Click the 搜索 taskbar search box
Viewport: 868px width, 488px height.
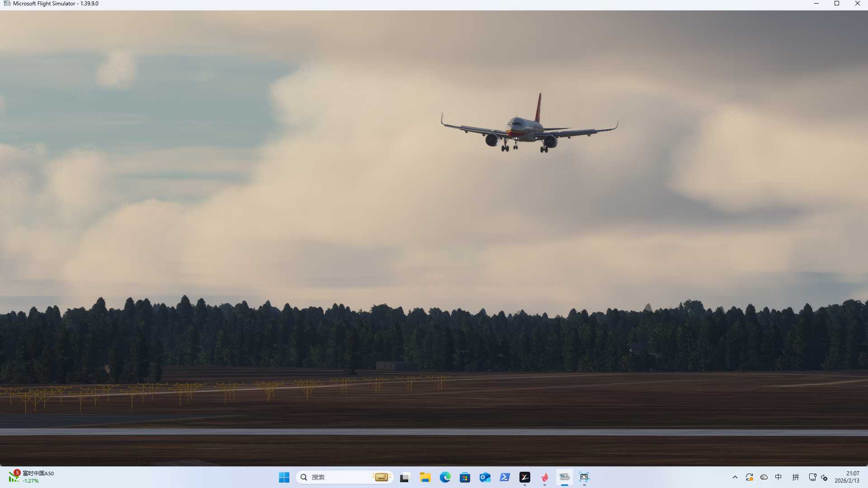344,477
